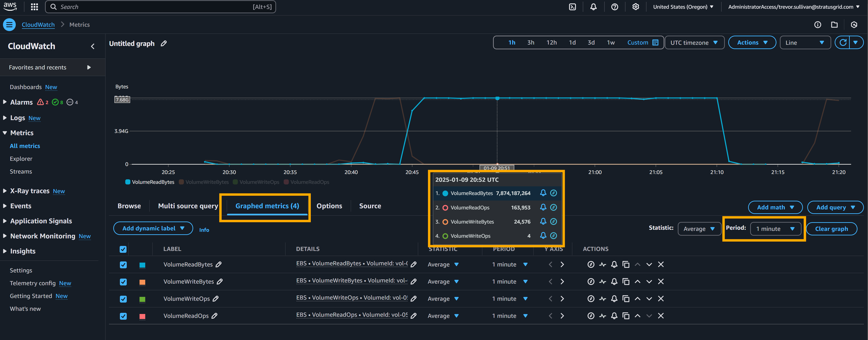Select the Graphed metrics (4) tab
Viewport: 868px width, 340px height.
click(267, 206)
